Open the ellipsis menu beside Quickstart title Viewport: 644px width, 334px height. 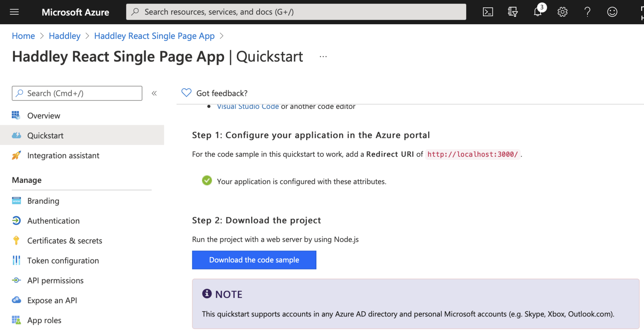click(x=323, y=57)
